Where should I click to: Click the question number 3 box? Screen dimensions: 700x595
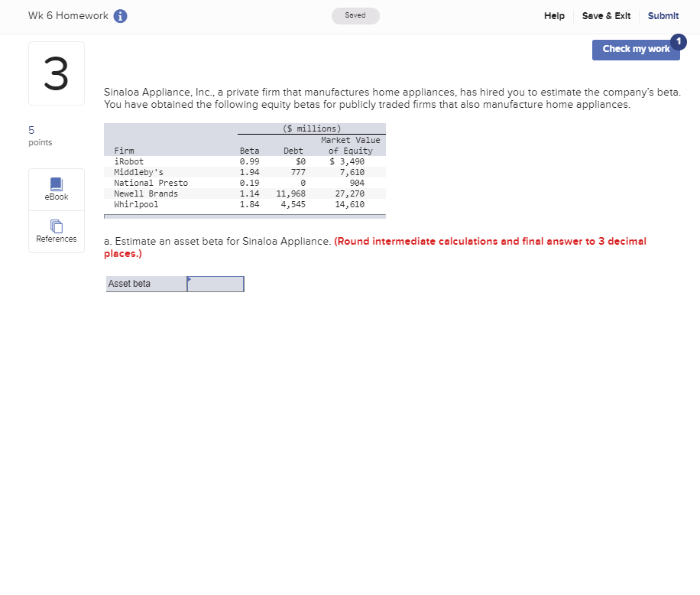point(56,73)
